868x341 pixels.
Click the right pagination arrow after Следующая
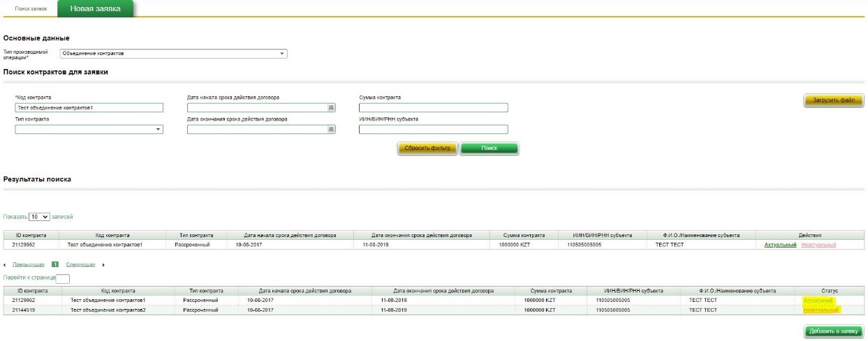pos(103,265)
